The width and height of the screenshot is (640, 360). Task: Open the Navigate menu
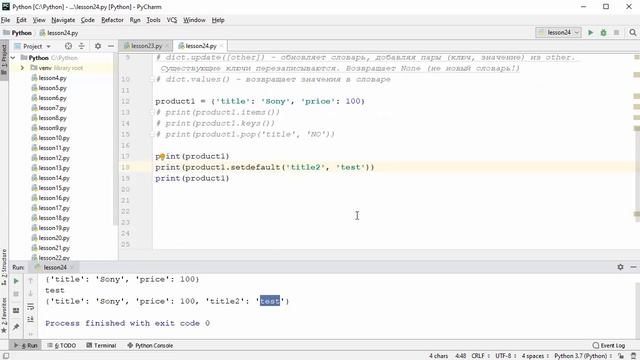(x=63, y=20)
